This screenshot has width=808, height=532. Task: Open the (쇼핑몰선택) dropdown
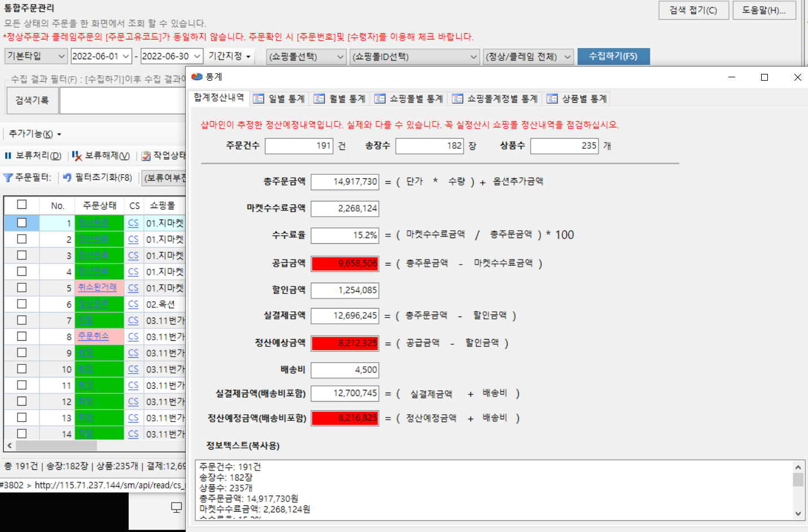pyautogui.click(x=307, y=56)
